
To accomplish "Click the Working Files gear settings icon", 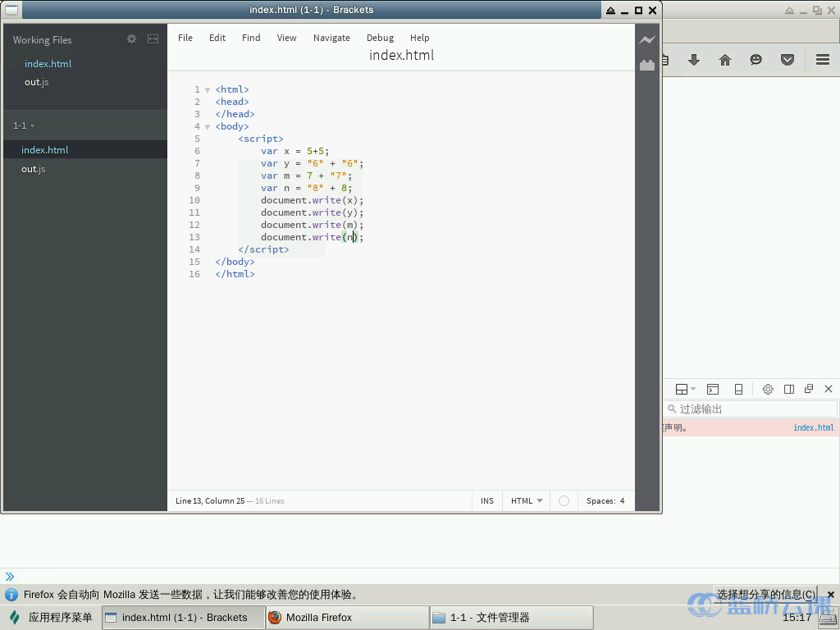I will [131, 39].
